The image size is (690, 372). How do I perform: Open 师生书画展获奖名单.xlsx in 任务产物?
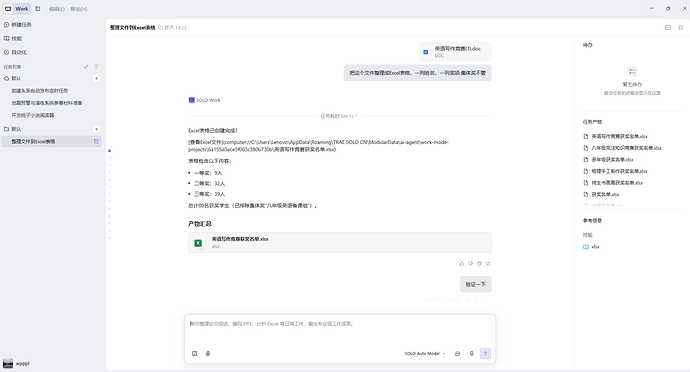[x=613, y=183]
